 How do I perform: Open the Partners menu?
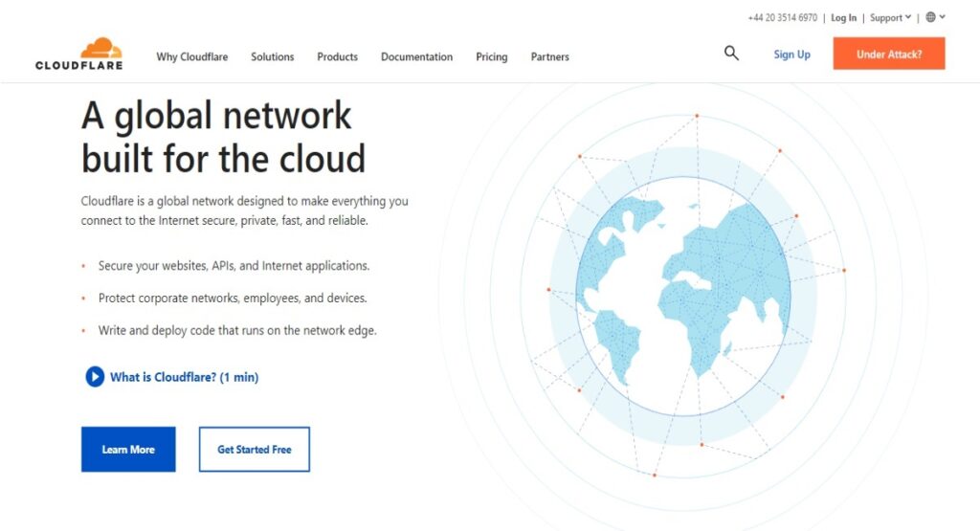550,56
